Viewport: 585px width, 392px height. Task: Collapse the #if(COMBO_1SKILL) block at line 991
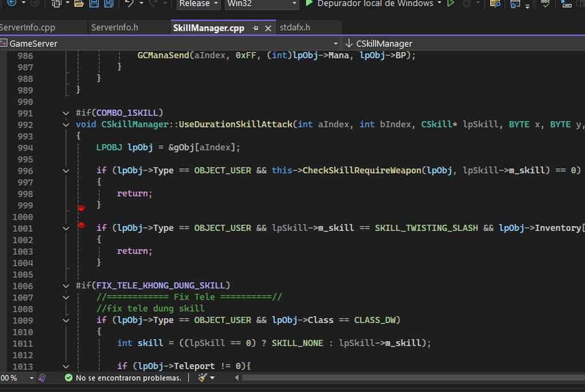point(66,113)
